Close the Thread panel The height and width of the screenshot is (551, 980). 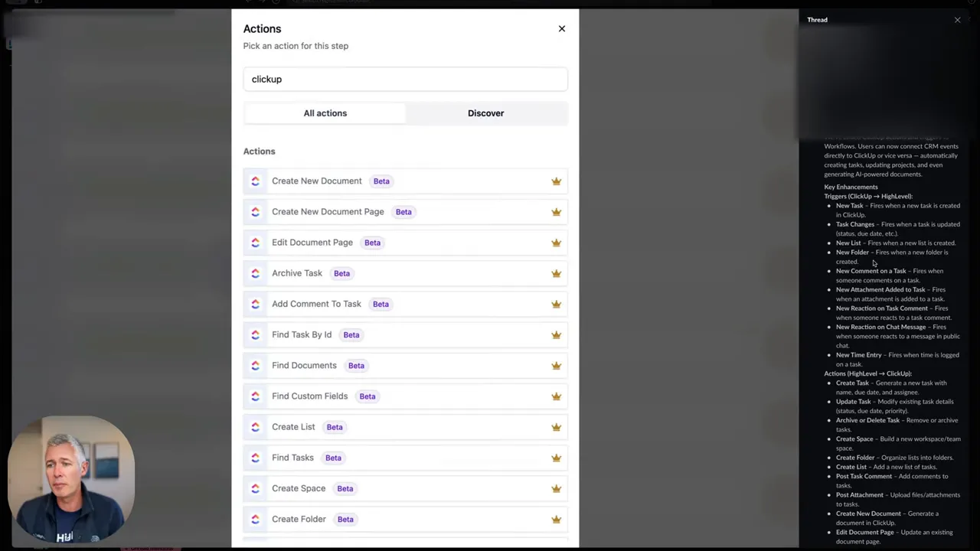[957, 20]
